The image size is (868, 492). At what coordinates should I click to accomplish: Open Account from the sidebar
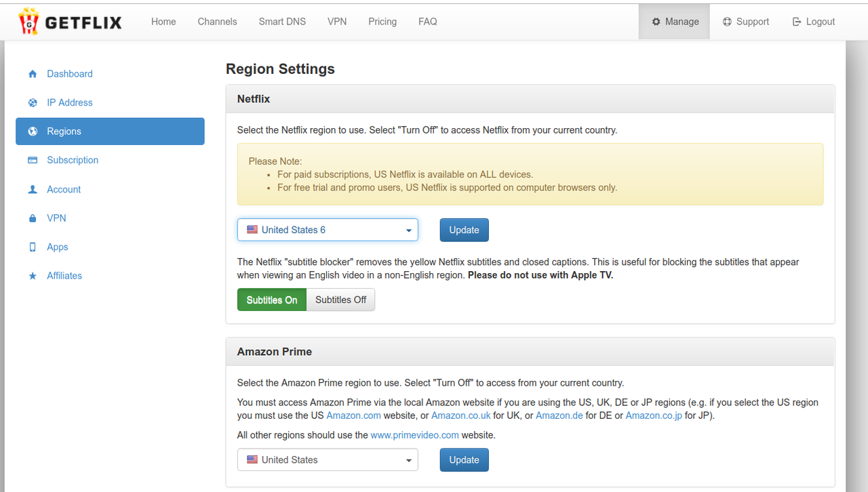(x=110, y=189)
